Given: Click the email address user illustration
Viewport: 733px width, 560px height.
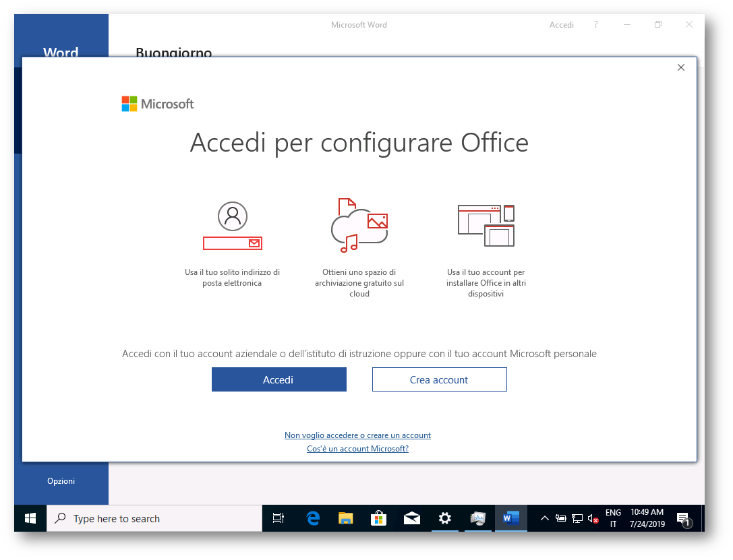Looking at the screenshot, I should pyautogui.click(x=233, y=226).
